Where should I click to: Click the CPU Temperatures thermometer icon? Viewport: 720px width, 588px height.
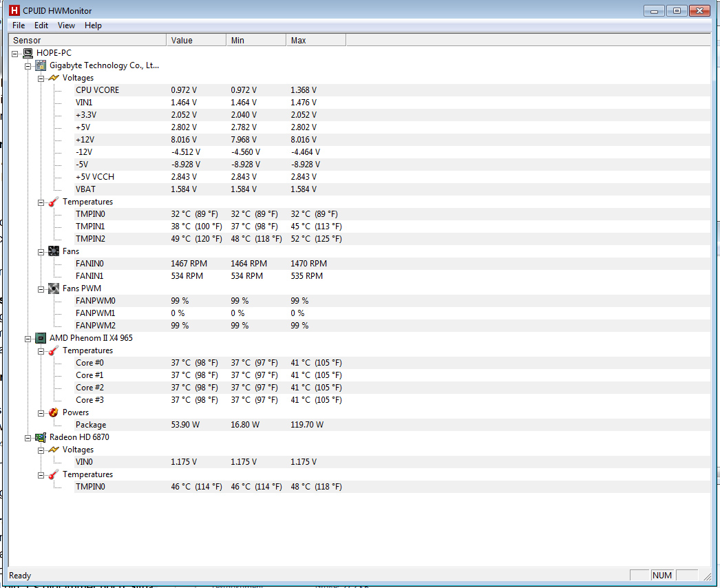click(54, 350)
